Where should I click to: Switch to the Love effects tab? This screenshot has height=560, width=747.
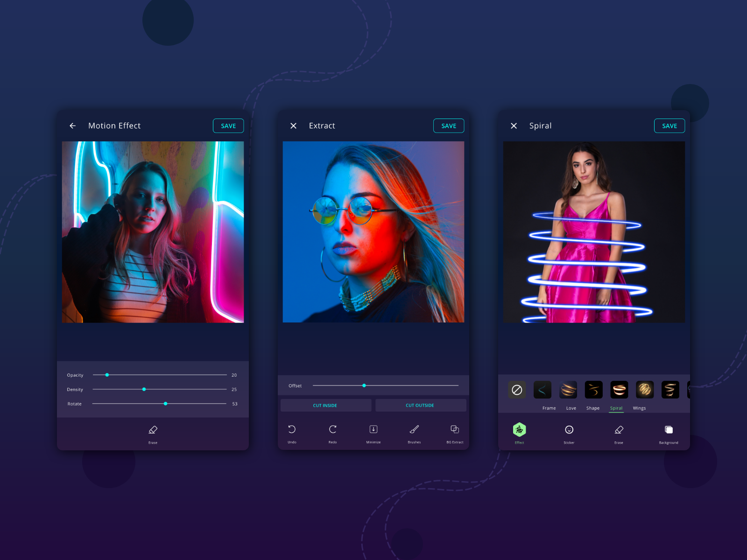click(x=571, y=408)
